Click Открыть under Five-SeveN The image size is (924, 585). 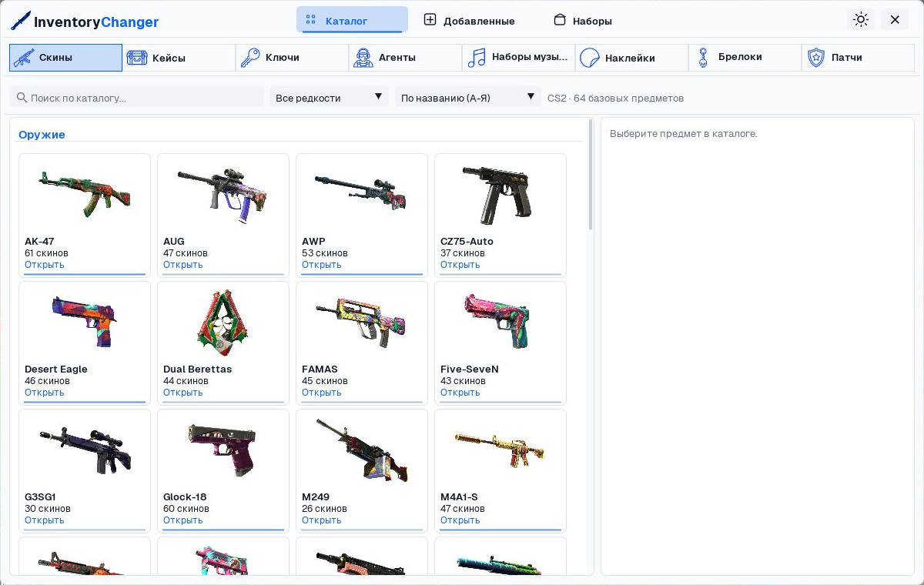tap(460, 393)
